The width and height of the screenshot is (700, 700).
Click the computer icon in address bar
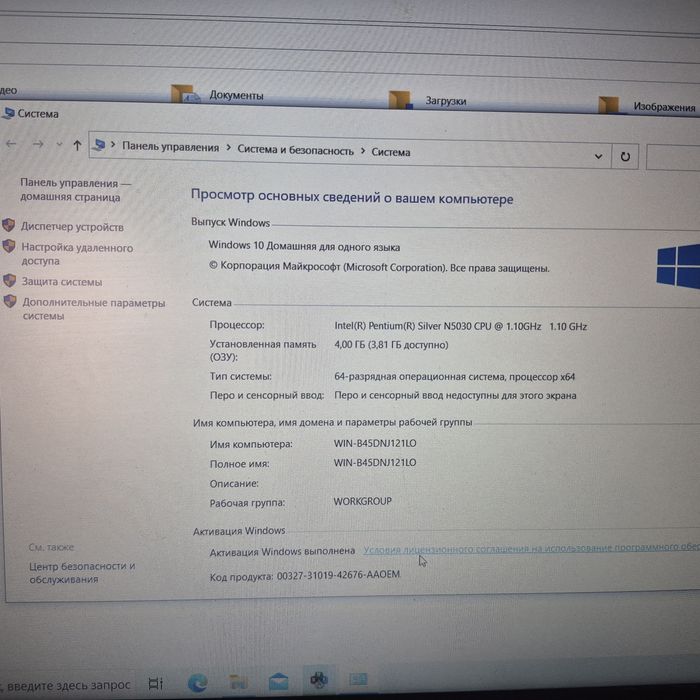[99, 145]
